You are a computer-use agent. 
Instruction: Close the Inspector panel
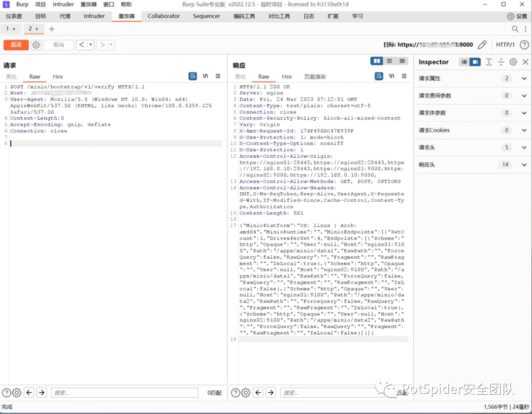(x=525, y=62)
